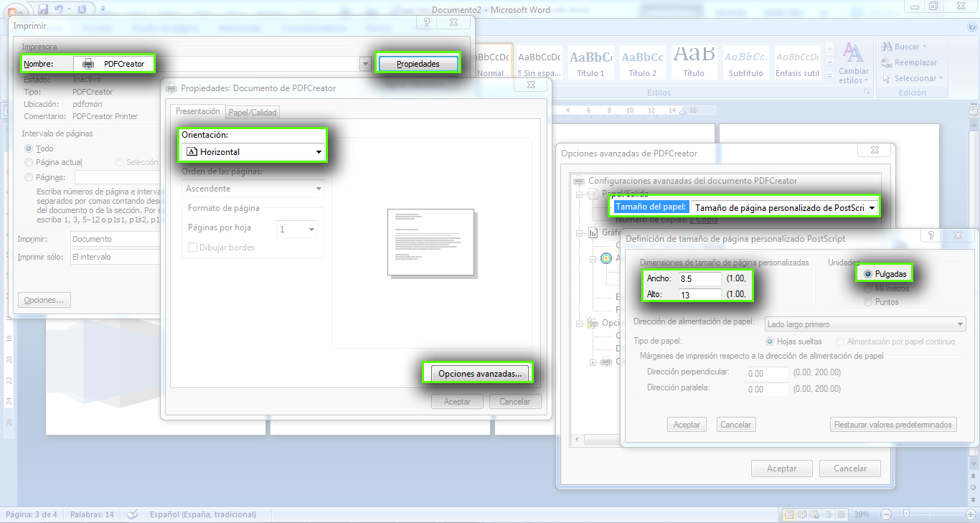Click the zoom out minus button
The width and height of the screenshot is (980, 523).
(x=886, y=514)
